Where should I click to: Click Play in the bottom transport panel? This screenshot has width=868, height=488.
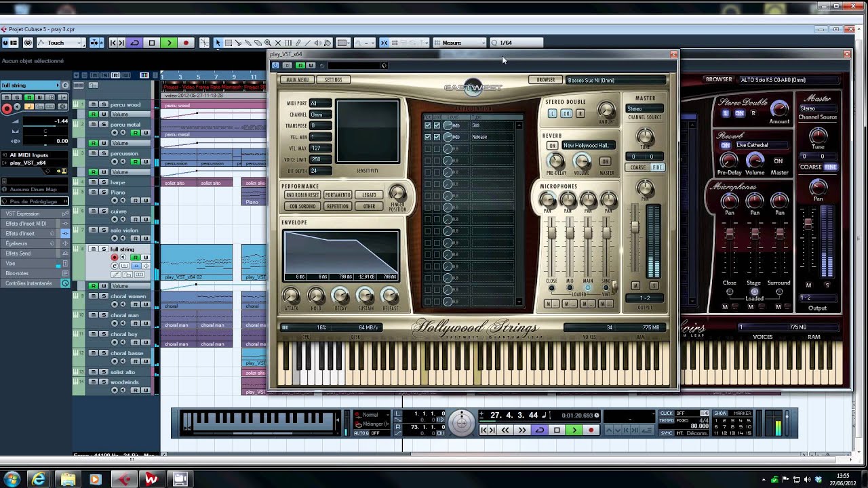point(574,430)
